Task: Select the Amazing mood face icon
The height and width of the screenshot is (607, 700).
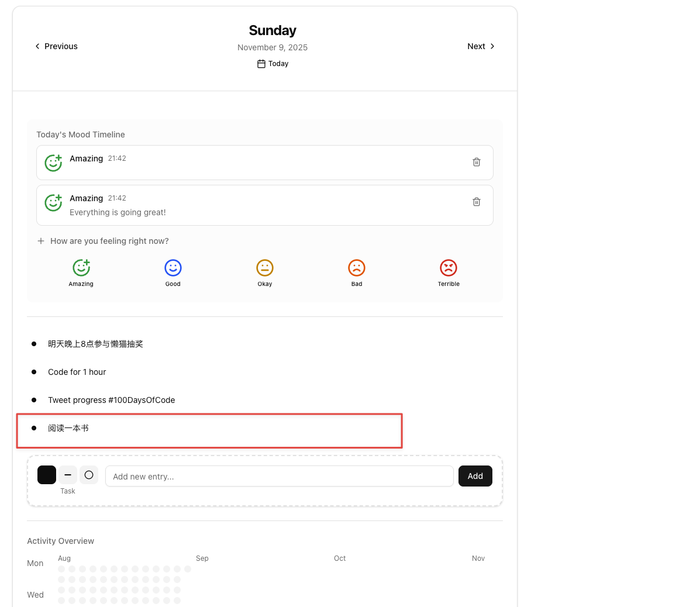Action: click(x=81, y=268)
